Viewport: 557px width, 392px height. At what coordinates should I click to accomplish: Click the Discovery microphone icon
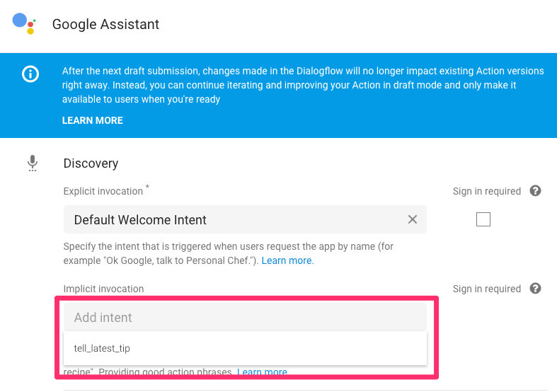tap(32, 163)
